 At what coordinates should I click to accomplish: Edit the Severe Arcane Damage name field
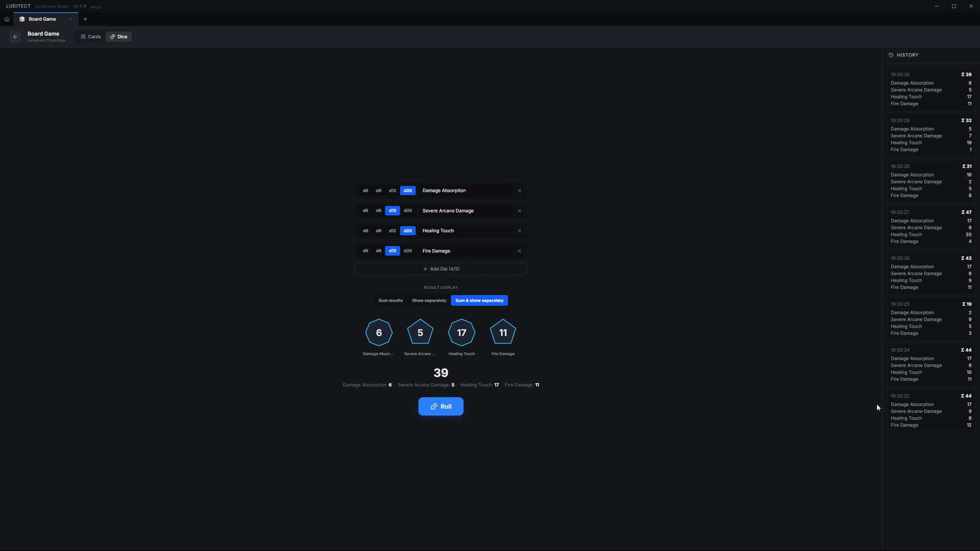point(465,211)
